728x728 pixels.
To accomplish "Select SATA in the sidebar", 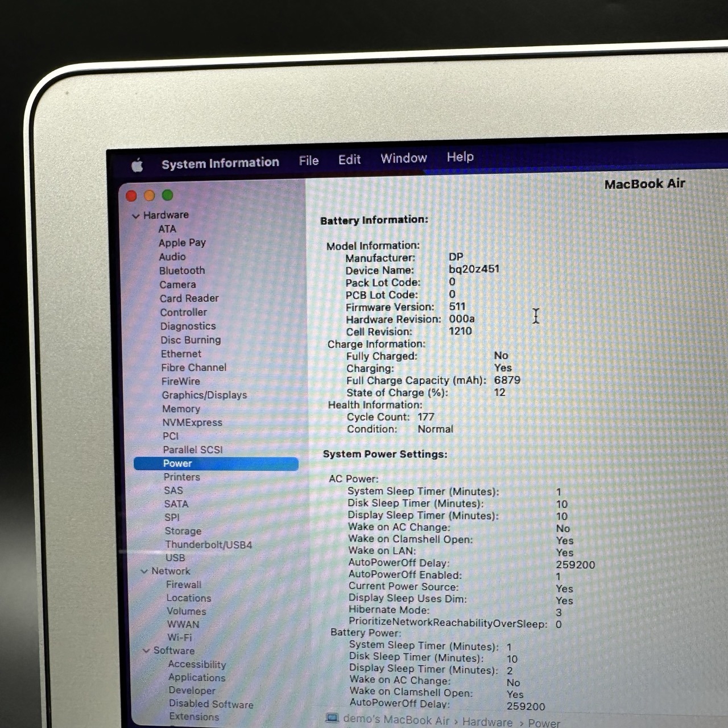I will point(176,504).
